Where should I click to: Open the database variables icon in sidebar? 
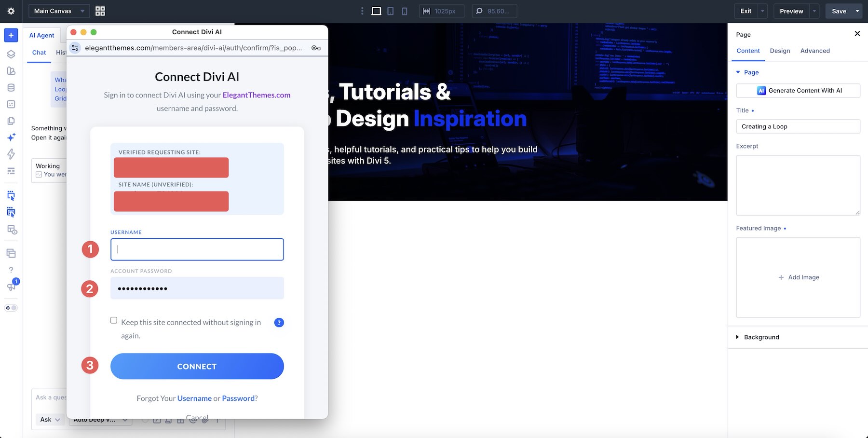coord(11,88)
